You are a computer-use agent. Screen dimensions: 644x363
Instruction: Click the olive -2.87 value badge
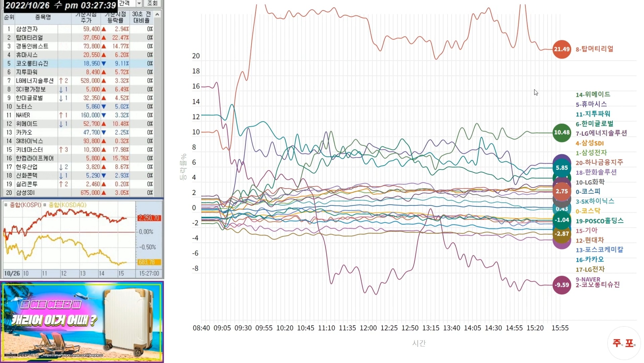[x=562, y=234]
